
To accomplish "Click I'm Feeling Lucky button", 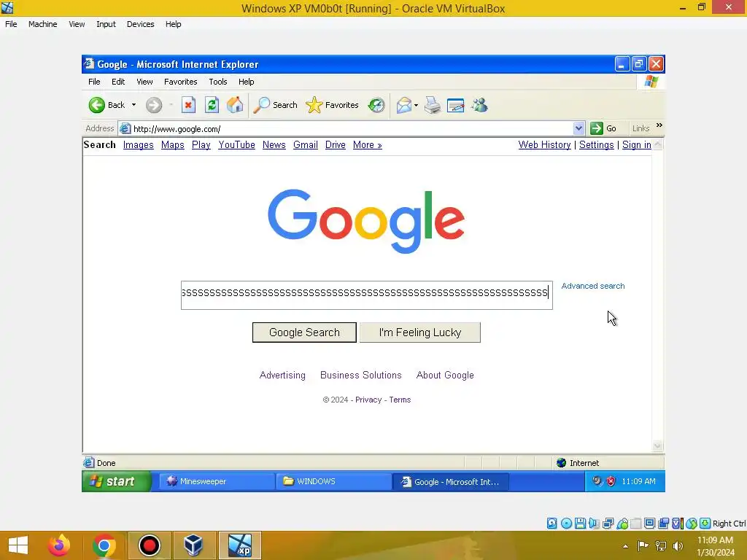I will tap(419, 332).
